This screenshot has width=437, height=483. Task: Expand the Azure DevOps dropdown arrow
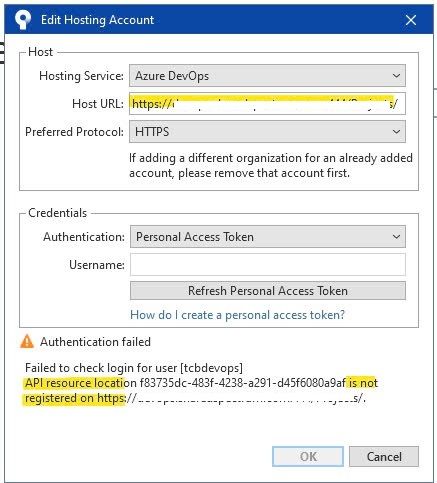coord(396,76)
